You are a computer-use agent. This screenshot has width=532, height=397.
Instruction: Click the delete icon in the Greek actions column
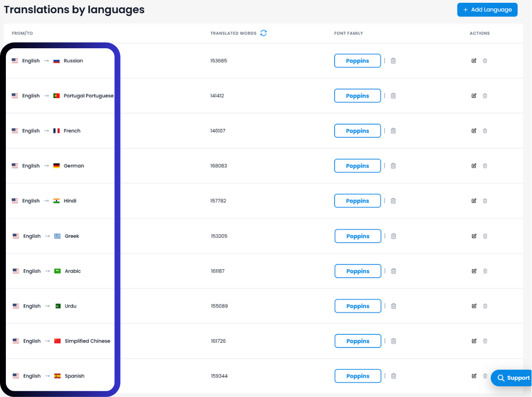pyautogui.click(x=485, y=236)
